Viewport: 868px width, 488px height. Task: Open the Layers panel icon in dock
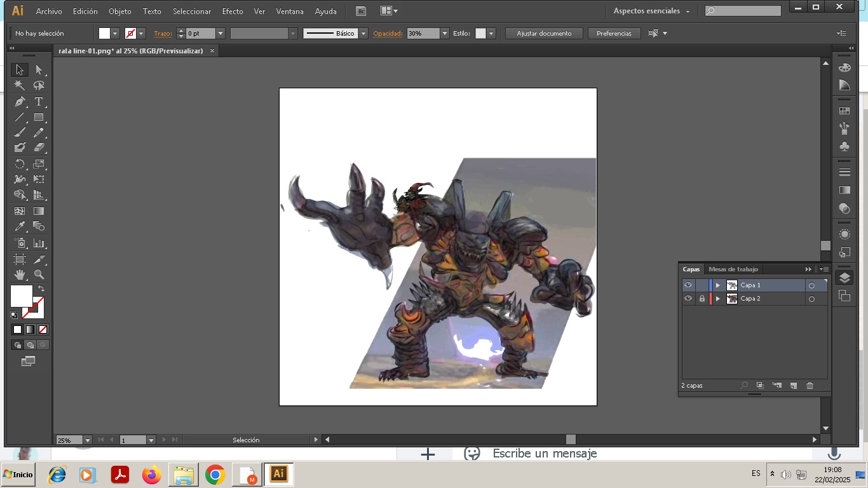pos(844,278)
